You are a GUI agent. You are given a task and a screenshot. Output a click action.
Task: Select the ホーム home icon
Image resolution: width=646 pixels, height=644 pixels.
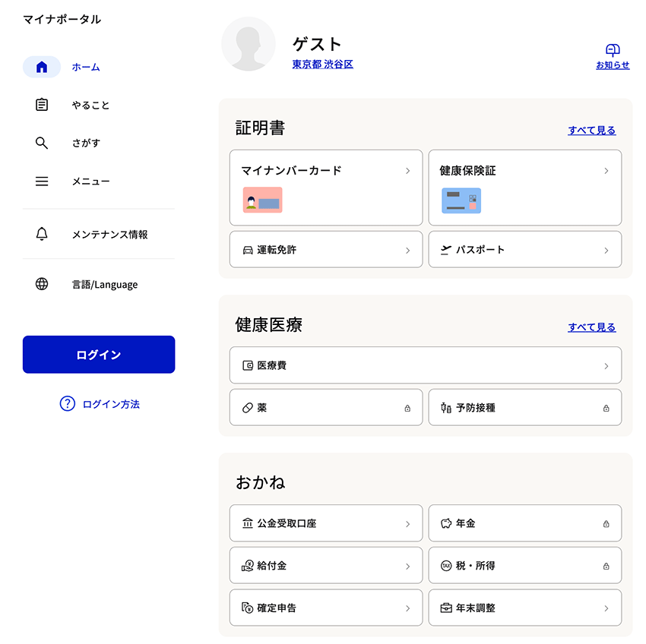coord(42,67)
